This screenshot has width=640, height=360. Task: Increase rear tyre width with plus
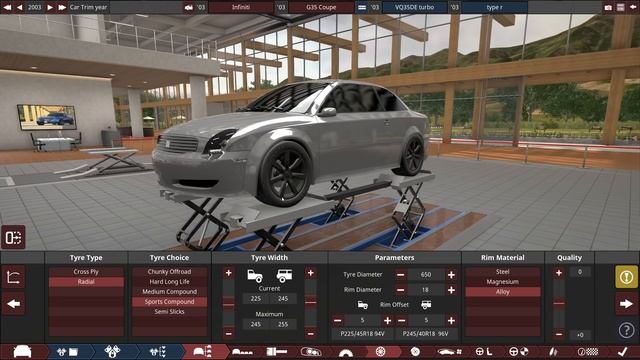coord(311,273)
